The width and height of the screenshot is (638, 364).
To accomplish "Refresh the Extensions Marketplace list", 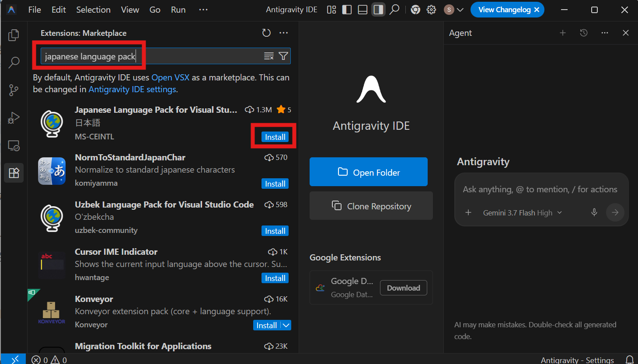I will [266, 33].
